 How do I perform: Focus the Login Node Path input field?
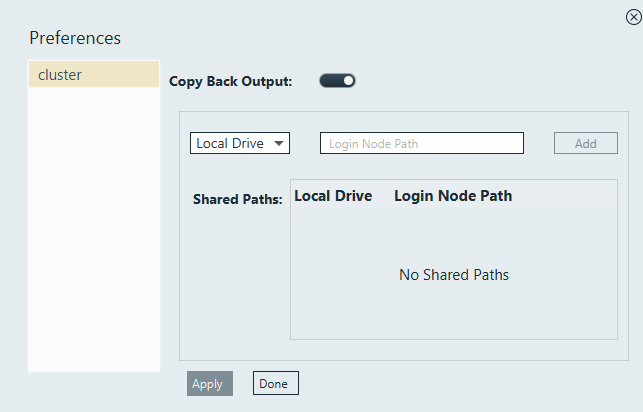click(x=421, y=143)
